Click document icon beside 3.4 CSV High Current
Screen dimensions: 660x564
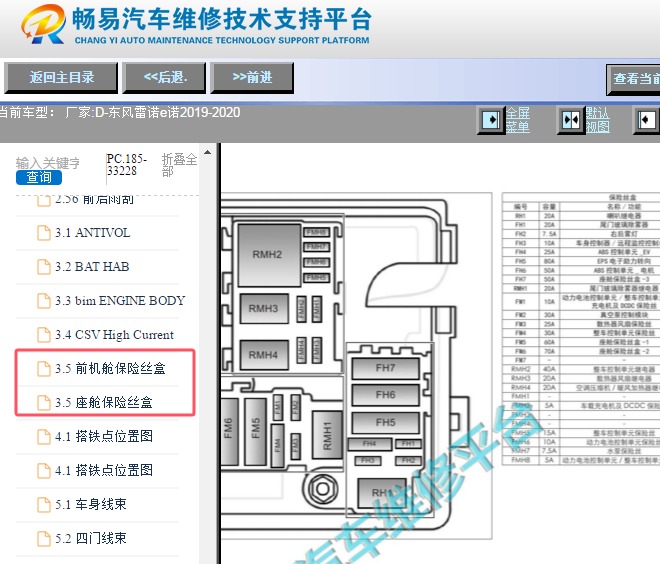pos(43,335)
